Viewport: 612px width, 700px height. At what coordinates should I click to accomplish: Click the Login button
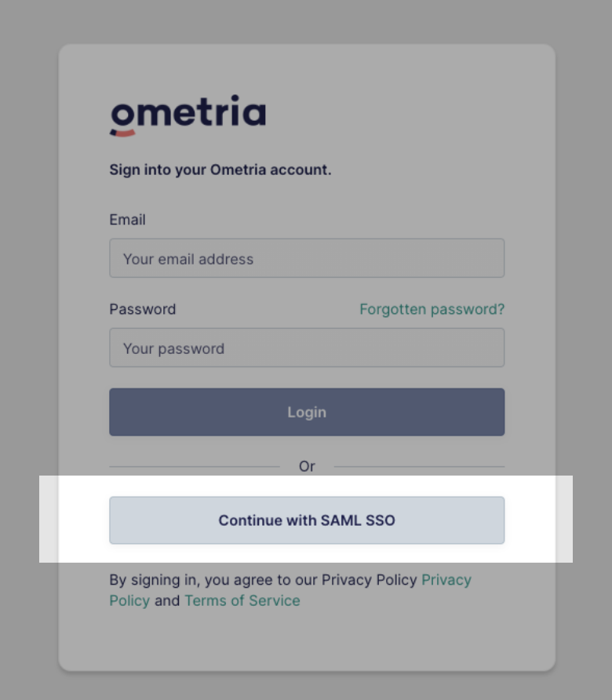pyautogui.click(x=307, y=412)
